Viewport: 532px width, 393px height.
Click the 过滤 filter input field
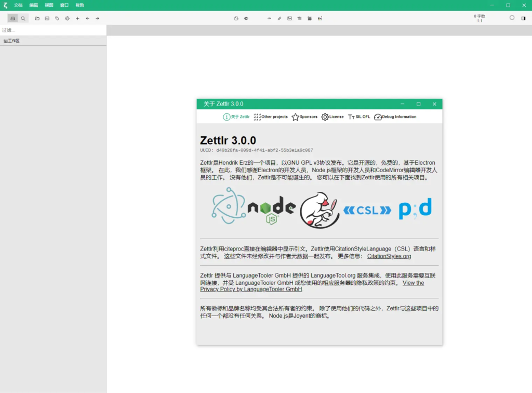[x=54, y=30]
